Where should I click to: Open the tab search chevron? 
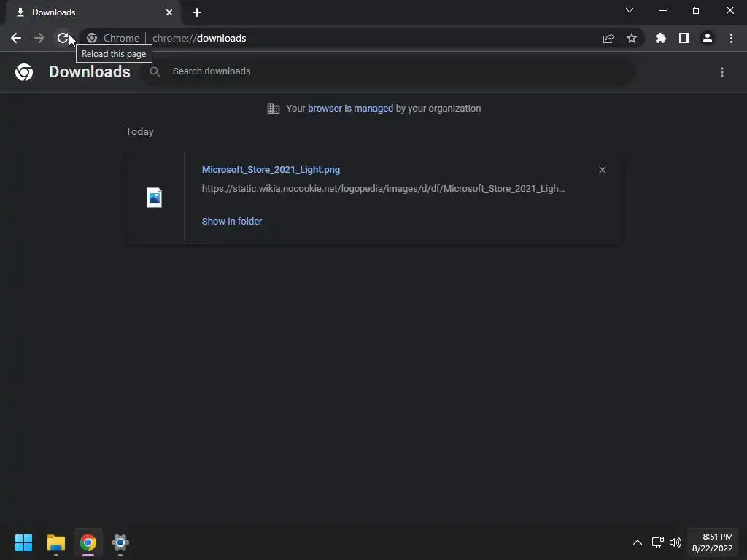[x=630, y=10]
